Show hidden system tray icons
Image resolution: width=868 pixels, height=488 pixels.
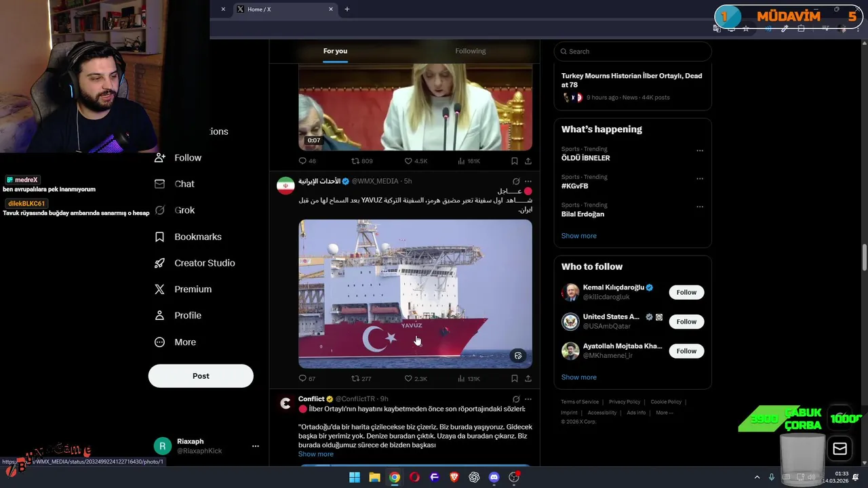pyautogui.click(x=757, y=477)
